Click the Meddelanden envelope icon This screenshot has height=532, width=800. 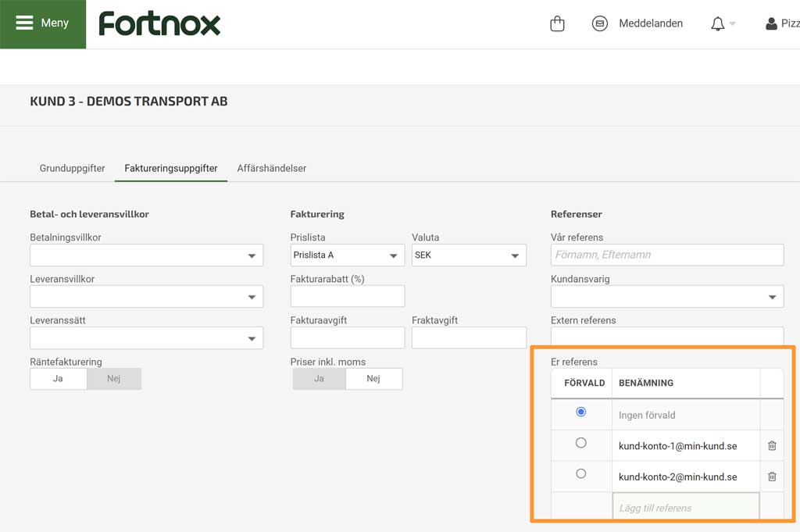pyautogui.click(x=600, y=23)
